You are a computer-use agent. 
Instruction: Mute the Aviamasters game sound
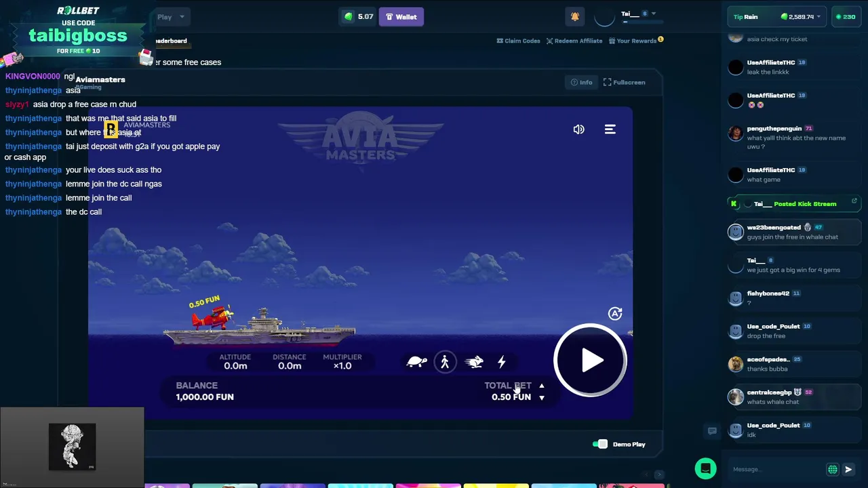pyautogui.click(x=578, y=129)
